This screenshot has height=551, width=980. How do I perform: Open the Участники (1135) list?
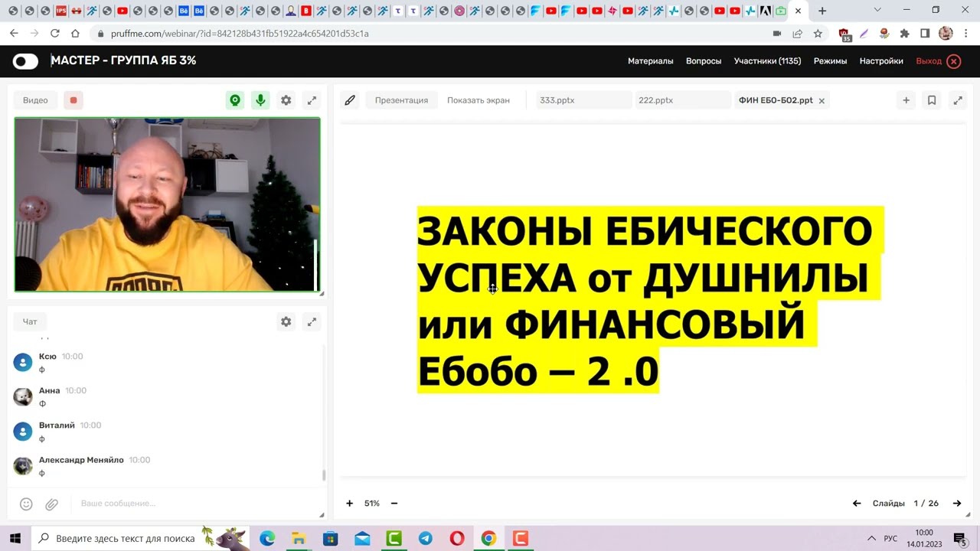pos(767,60)
